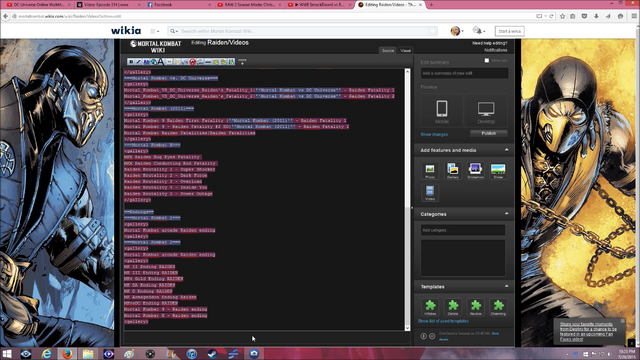Viewport: 640px width, 360px height.
Task: Open a new browser tab with plus button
Action: pos(431,5)
